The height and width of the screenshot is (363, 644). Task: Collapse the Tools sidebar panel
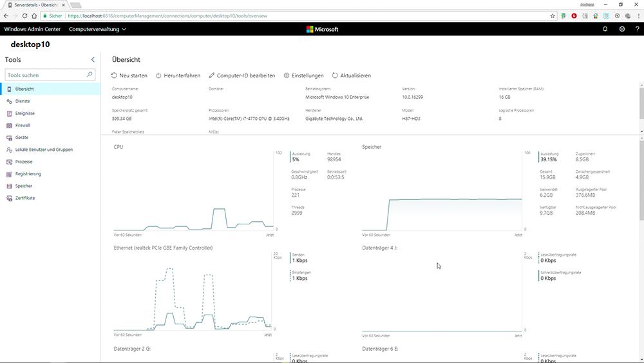point(93,59)
